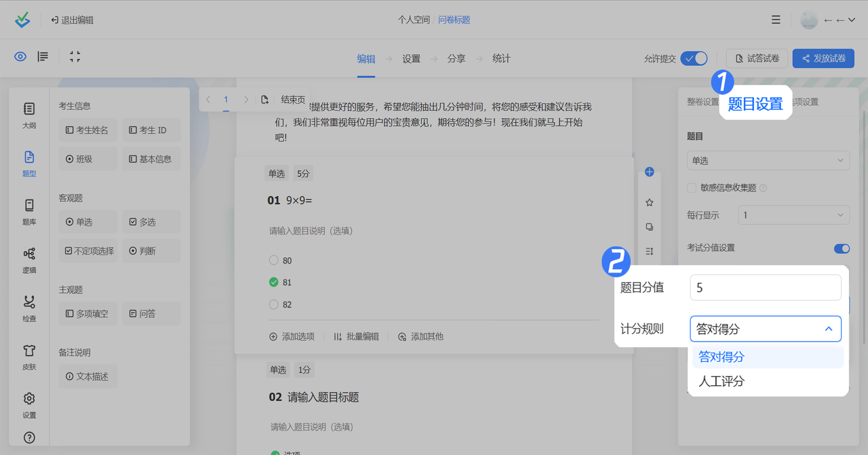The width and height of the screenshot is (868, 455).
Task: Open the help question-mark icon
Action: coord(29,437)
